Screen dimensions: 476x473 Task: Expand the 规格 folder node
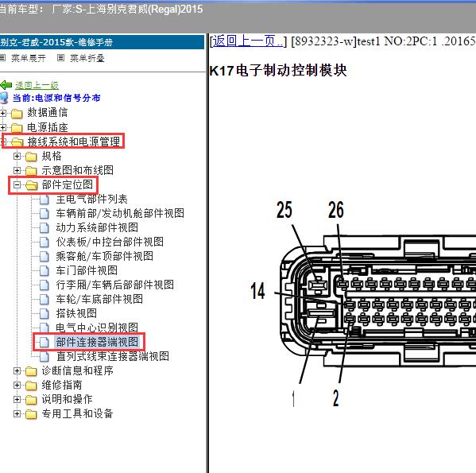tap(17, 156)
